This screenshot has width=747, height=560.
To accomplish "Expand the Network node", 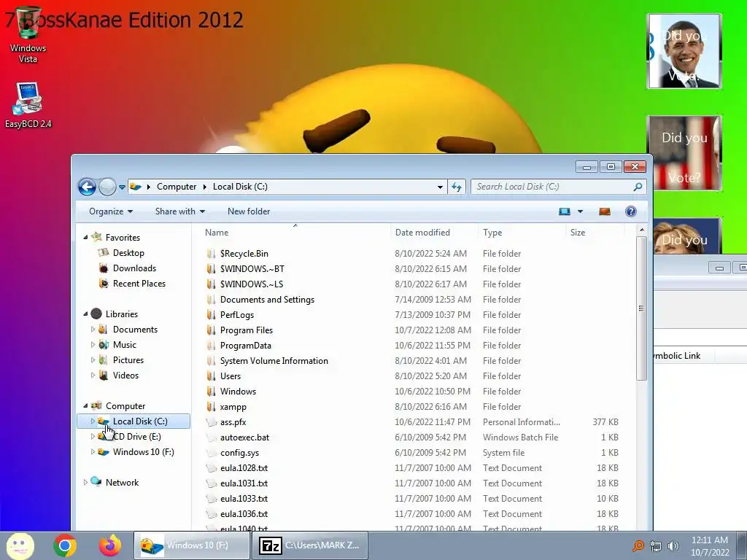I will tap(86, 483).
